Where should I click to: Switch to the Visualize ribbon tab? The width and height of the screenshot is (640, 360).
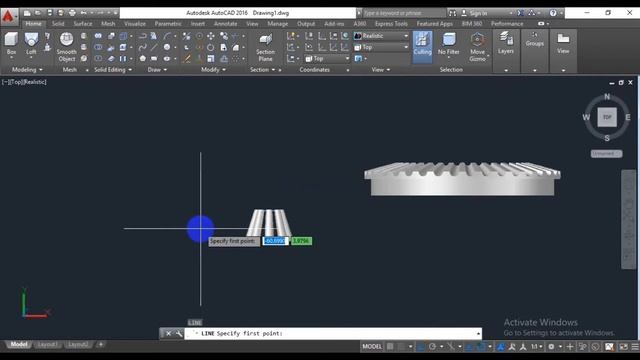(135, 24)
